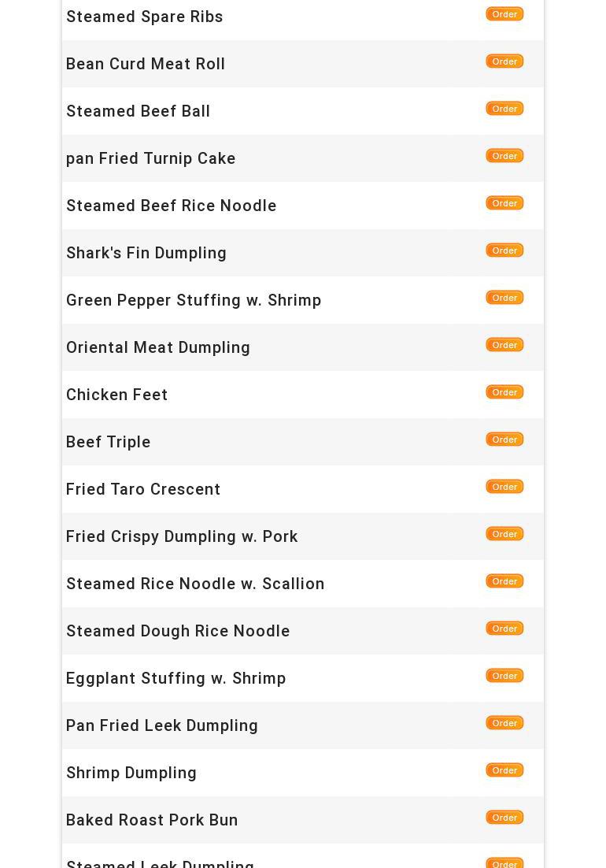
Task: Click Order button for Steamed Spare Ribs
Action: [x=504, y=14]
